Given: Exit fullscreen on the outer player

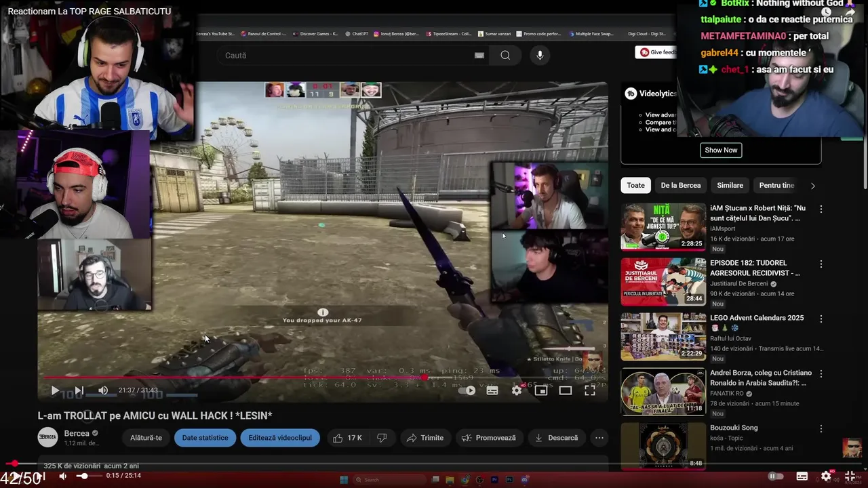Looking at the screenshot, I should pos(850,476).
